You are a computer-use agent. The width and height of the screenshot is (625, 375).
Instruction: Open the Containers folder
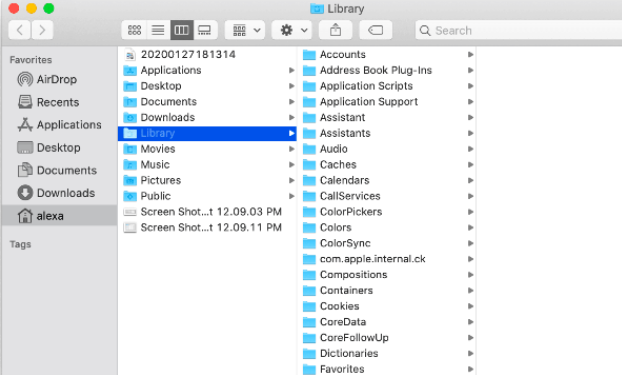coord(387,291)
